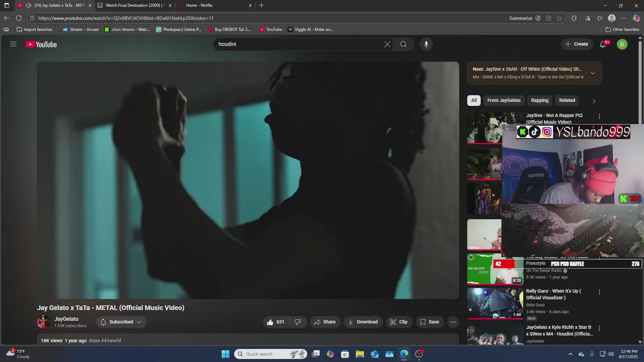The height and width of the screenshot is (362, 644).
Task: Click the main video player
Action: (x=248, y=180)
